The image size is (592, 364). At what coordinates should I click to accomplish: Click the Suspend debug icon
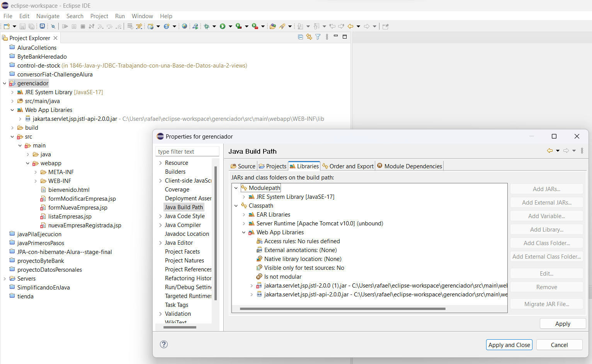pyautogui.click(x=74, y=26)
